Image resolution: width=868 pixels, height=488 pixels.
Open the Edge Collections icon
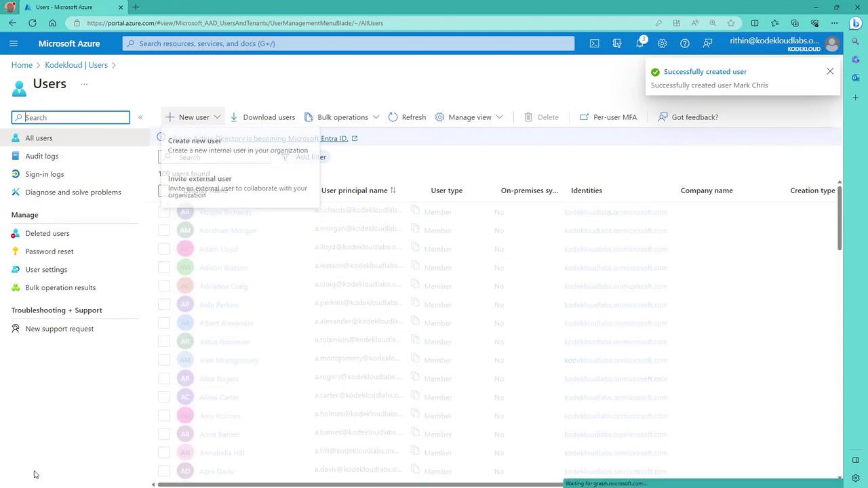pyautogui.click(x=795, y=23)
